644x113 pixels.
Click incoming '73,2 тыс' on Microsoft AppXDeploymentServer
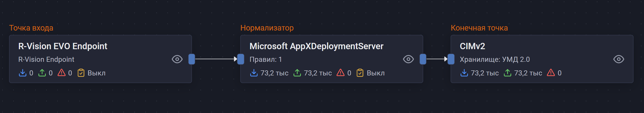(274, 73)
